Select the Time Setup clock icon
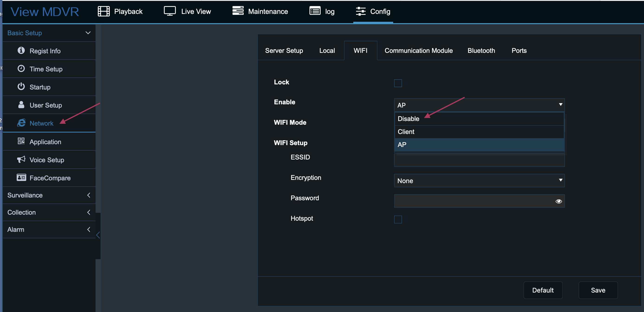 [x=21, y=69]
